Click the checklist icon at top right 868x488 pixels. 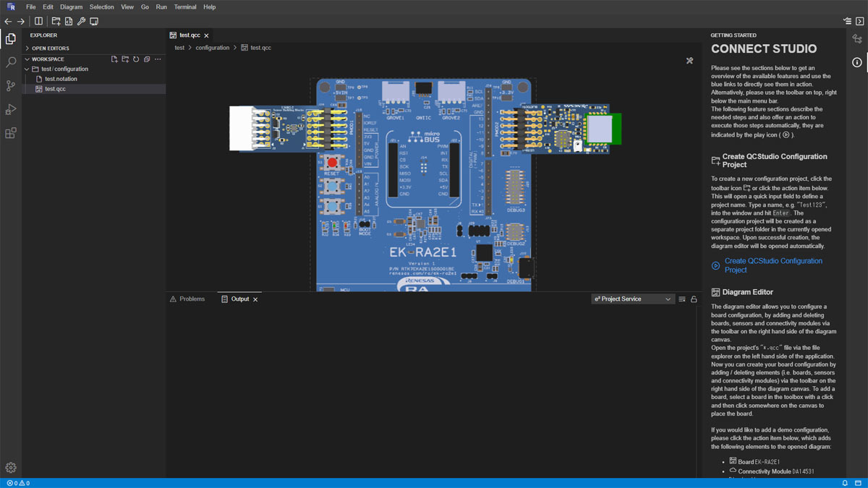[847, 22]
